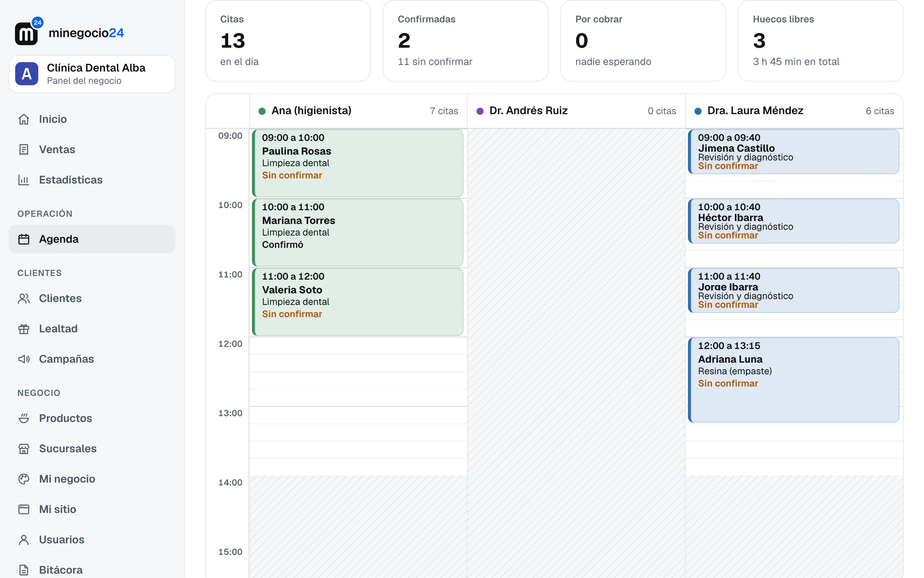The width and height of the screenshot is (924, 578).
Task: Open the Ventas section
Action: [x=92, y=150]
